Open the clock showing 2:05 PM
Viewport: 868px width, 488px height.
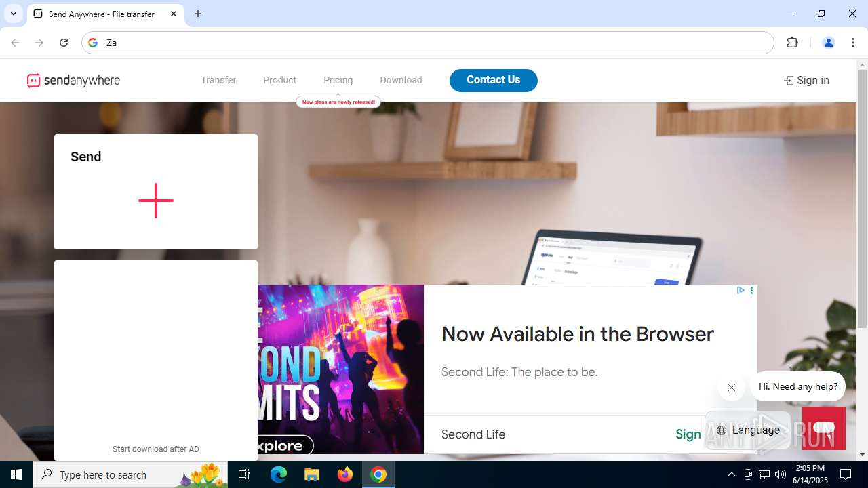pyautogui.click(x=810, y=474)
